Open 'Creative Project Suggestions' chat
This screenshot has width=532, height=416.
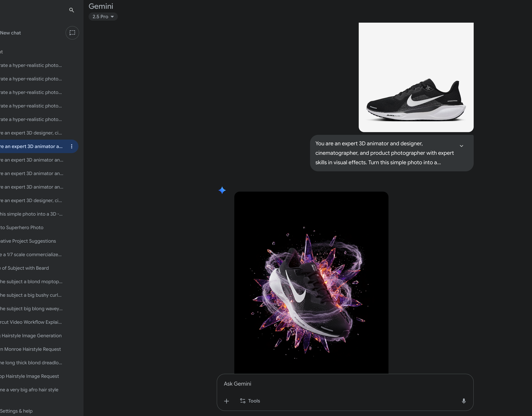pos(28,241)
